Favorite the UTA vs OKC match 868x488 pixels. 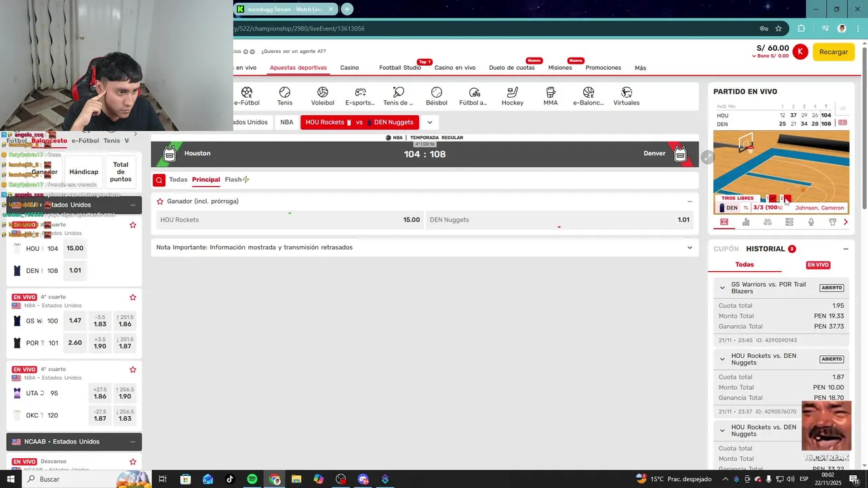coord(133,369)
